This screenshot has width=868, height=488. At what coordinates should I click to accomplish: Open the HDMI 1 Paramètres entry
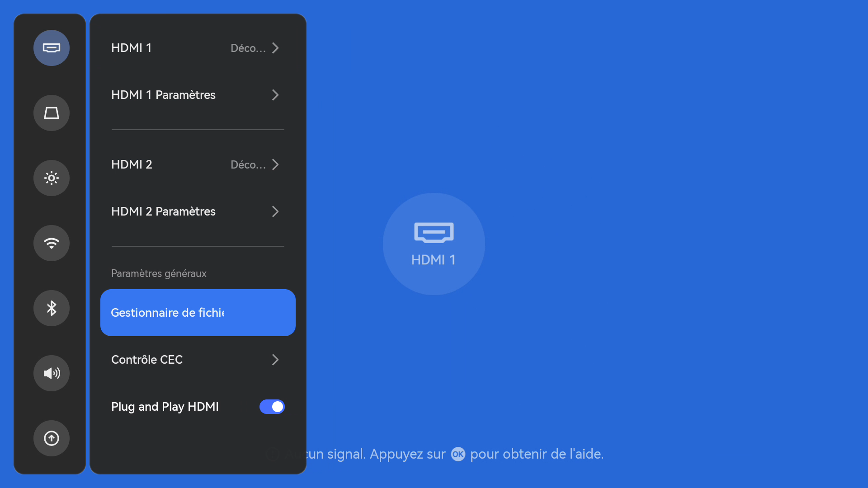163,95
